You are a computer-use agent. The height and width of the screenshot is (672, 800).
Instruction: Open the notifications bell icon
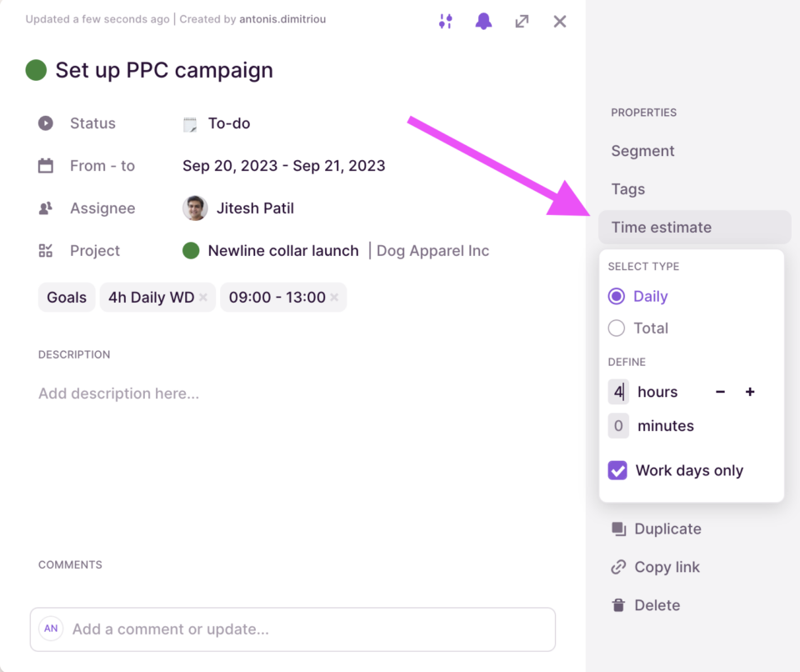(x=483, y=22)
